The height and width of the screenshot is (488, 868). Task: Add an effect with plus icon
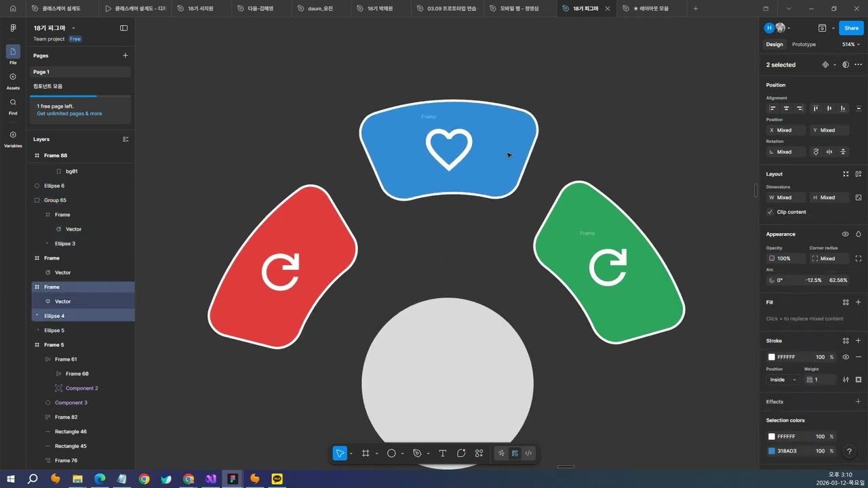[859, 402]
